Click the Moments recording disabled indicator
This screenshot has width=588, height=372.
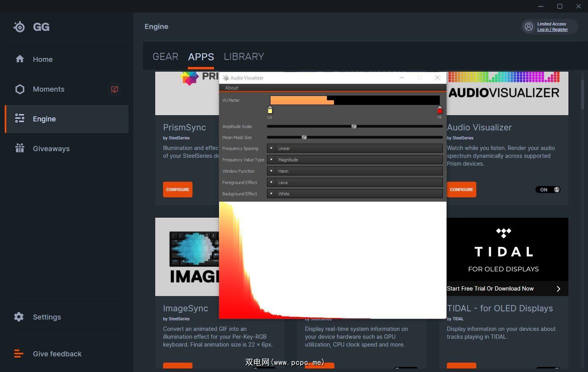(x=114, y=89)
